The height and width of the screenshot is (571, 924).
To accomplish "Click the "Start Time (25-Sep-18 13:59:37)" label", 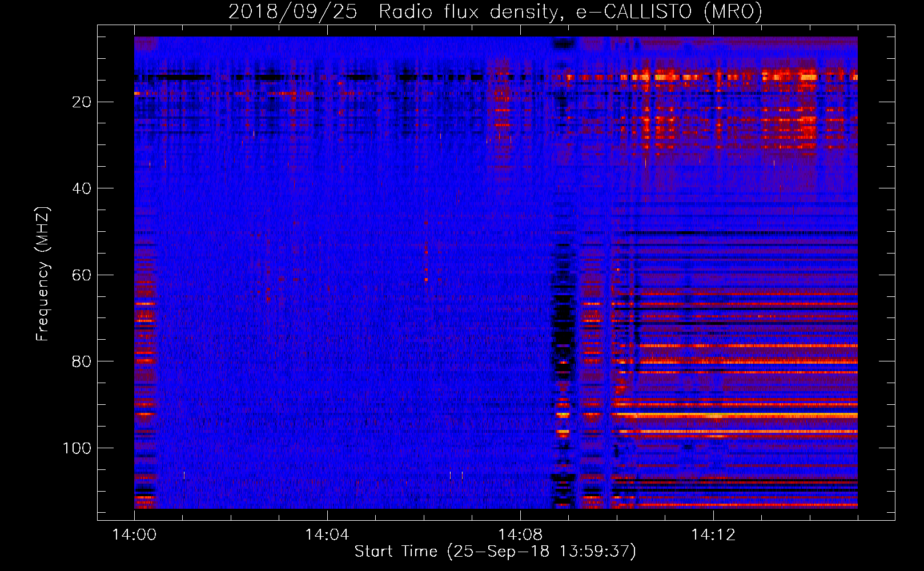I will pyautogui.click(x=495, y=552).
